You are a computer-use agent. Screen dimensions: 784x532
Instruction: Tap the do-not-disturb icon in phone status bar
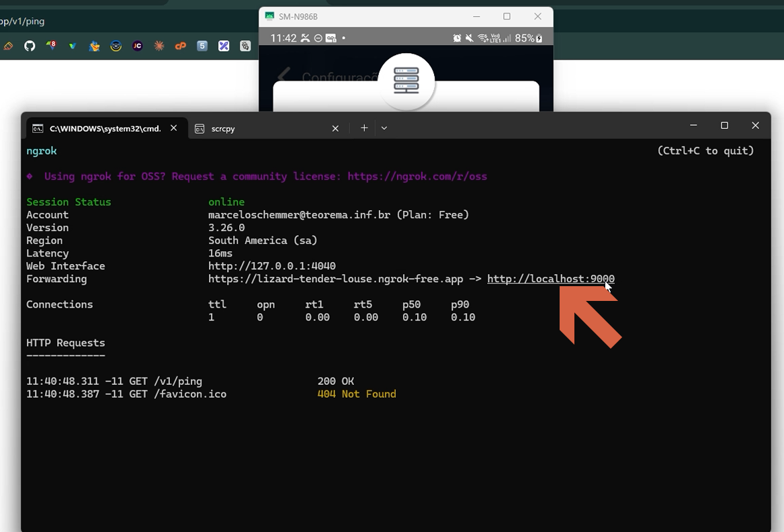pos(318,38)
